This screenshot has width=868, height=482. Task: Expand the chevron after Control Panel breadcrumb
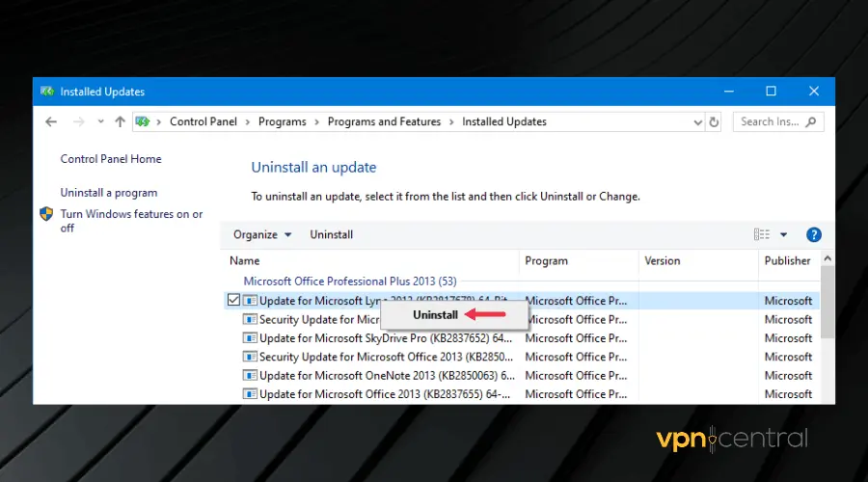248,122
